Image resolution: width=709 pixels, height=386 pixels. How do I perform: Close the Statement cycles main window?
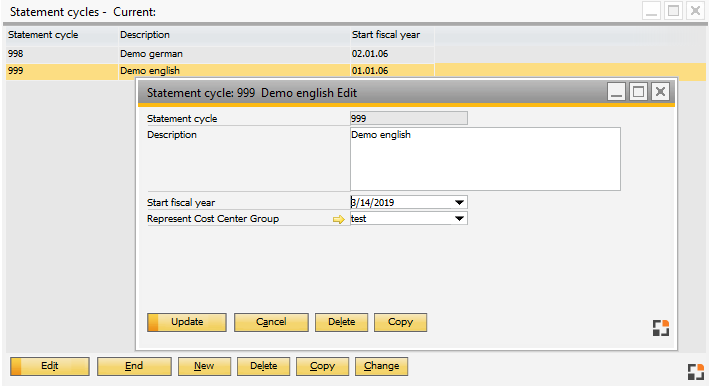pos(695,11)
